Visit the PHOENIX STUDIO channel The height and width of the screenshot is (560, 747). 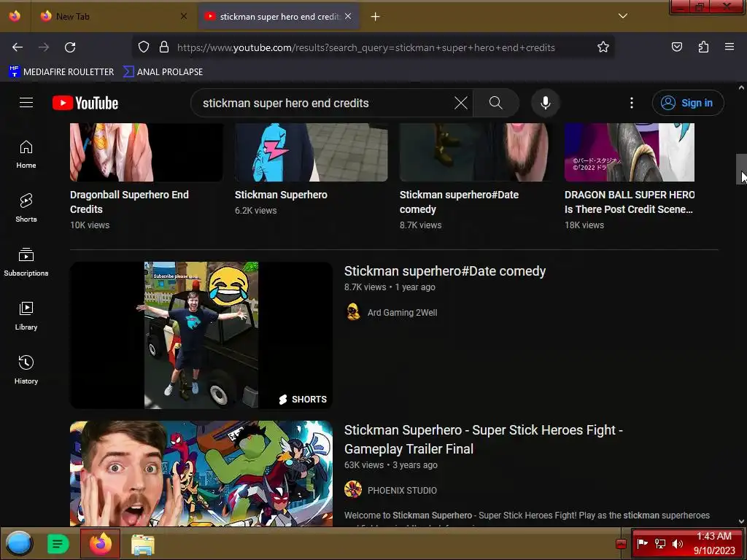[402, 491]
